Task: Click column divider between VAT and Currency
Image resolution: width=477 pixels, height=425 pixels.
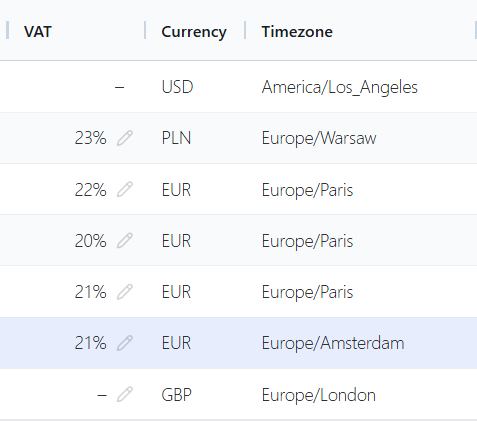Action: pyautogui.click(x=145, y=30)
